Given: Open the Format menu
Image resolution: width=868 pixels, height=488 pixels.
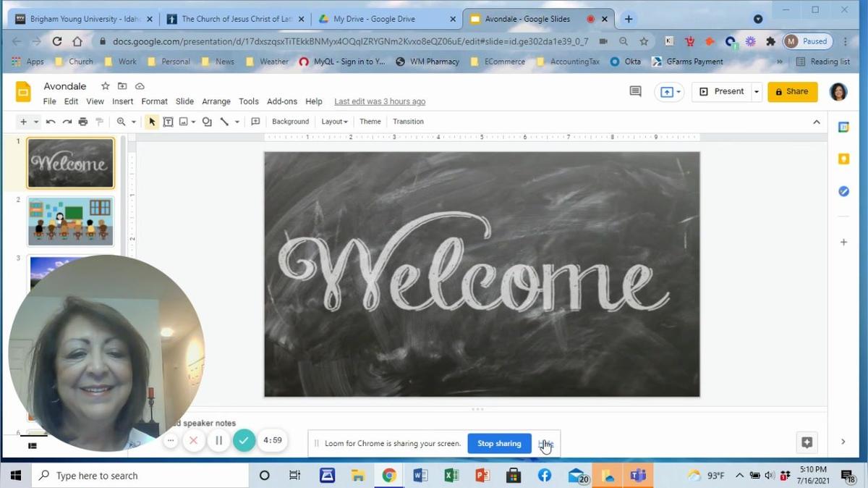Looking at the screenshot, I should pyautogui.click(x=154, y=101).
